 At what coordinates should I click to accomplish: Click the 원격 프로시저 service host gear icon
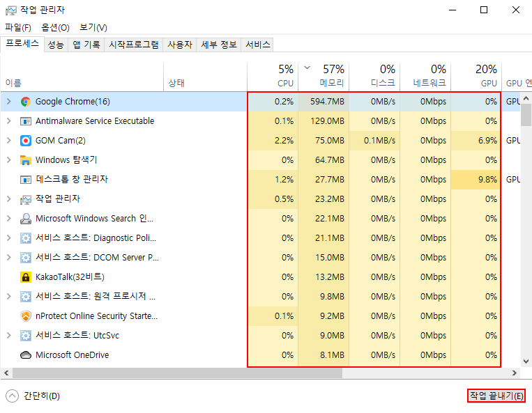click(x=25, y=297)
